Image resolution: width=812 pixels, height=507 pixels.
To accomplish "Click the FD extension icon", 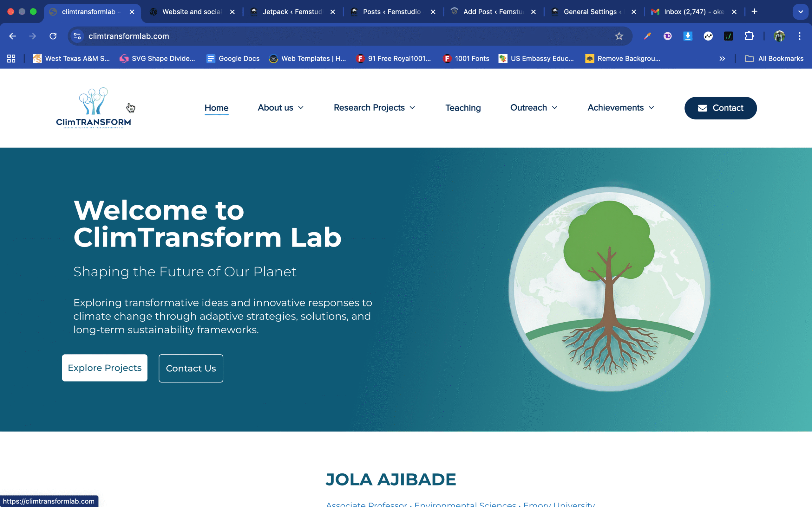I will [x=667, y=36].
